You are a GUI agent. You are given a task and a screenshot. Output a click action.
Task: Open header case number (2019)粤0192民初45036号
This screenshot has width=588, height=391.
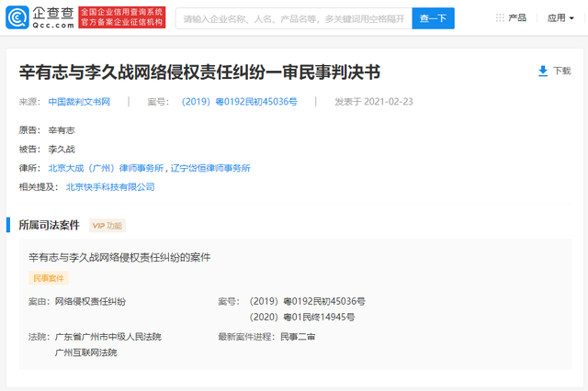tap(238, 102)
